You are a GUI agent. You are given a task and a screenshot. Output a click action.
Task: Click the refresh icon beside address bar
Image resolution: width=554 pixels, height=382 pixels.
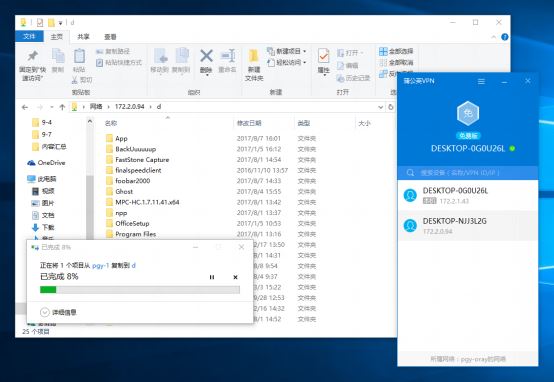click(x=391, y=107)
